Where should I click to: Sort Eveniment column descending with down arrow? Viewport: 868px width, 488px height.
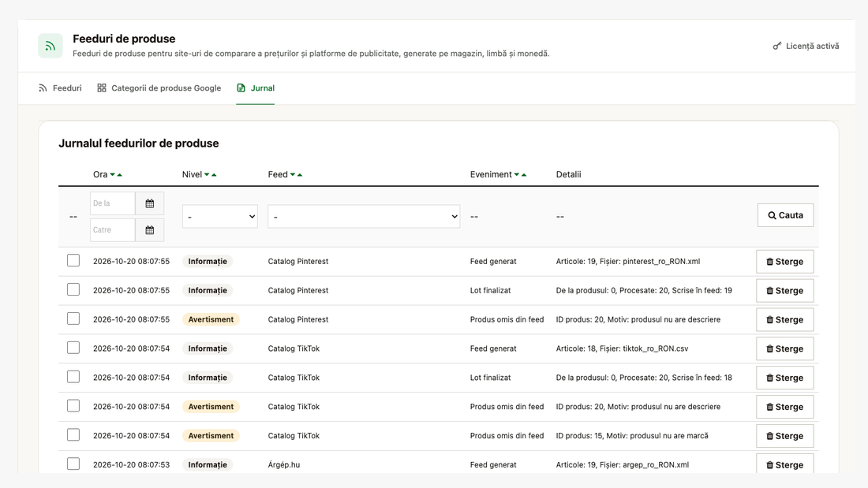(517, 175)
